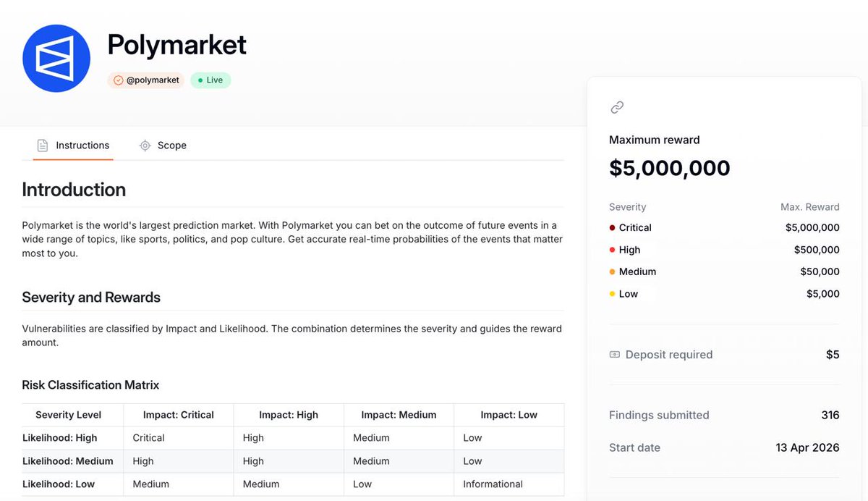Click the Severity Level column header
Viewport: 868px width, 501px height.
coord(69,415)
